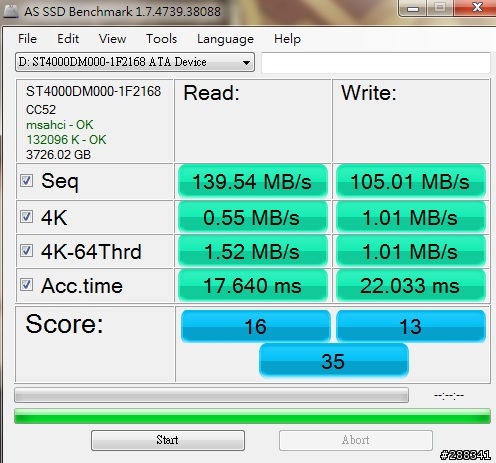
Task: Click the AS SSD Benchmark title bar icon
Action: [11, 11]
